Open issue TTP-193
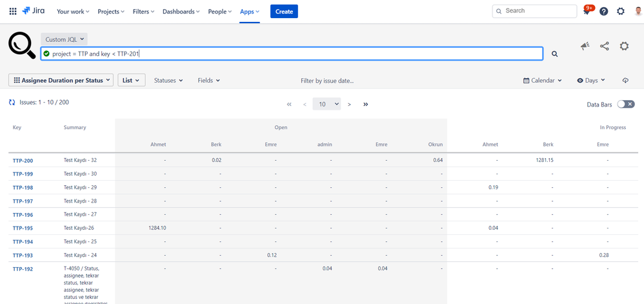This screenshot has height=304, width=644. (23, 256)
